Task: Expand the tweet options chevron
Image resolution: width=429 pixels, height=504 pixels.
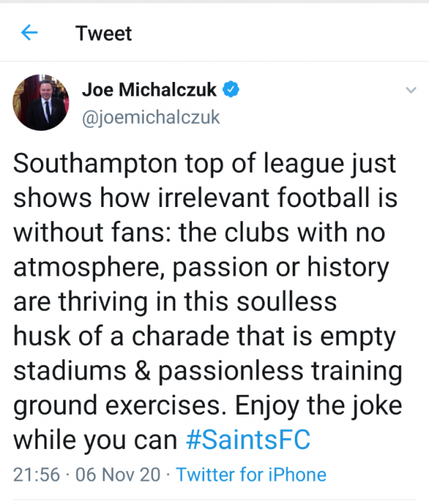Action: pyautogui.click(x=411, y=89)
